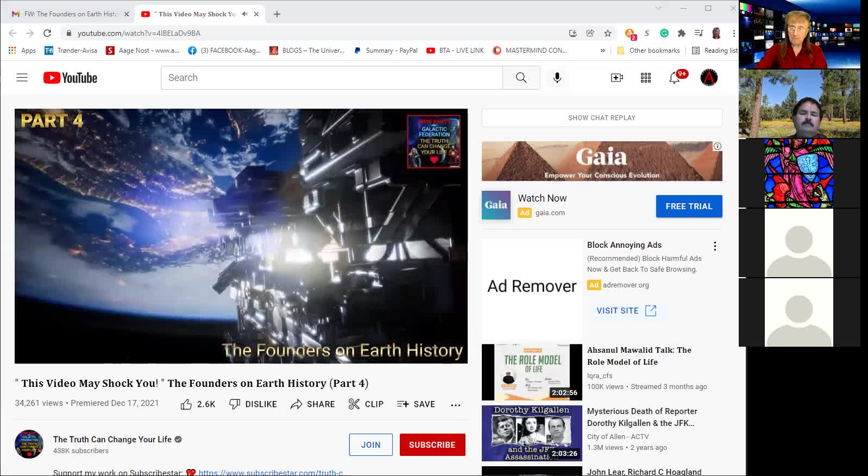The width and height of the screenshot is (868, 476).
Task: Open the Ad Remover ad thumbnail
Action: coord(532,289)
